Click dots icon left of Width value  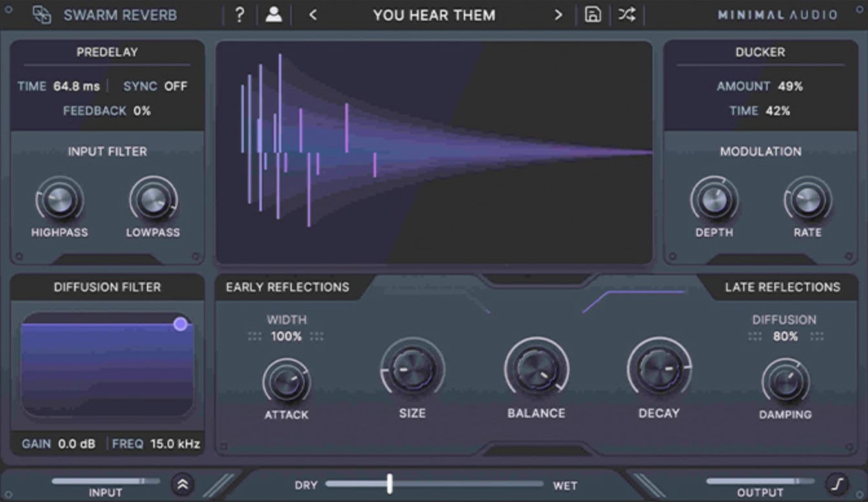(x=255, y=336)
